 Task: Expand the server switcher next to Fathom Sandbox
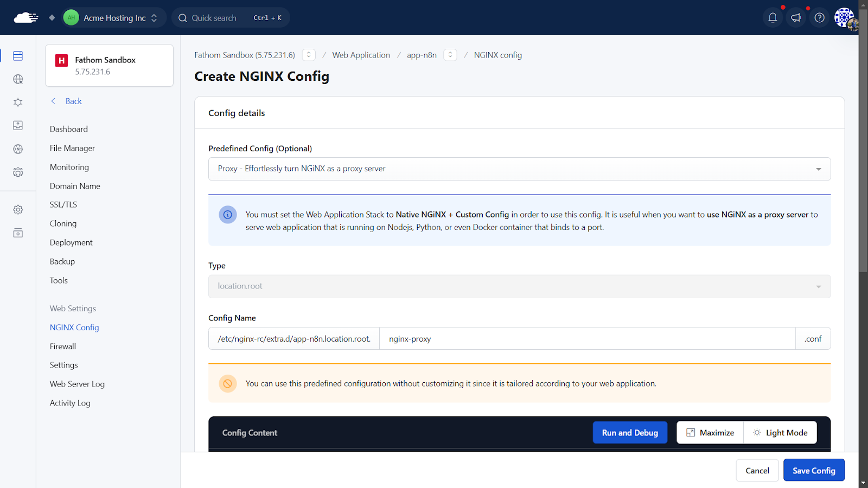309,55
